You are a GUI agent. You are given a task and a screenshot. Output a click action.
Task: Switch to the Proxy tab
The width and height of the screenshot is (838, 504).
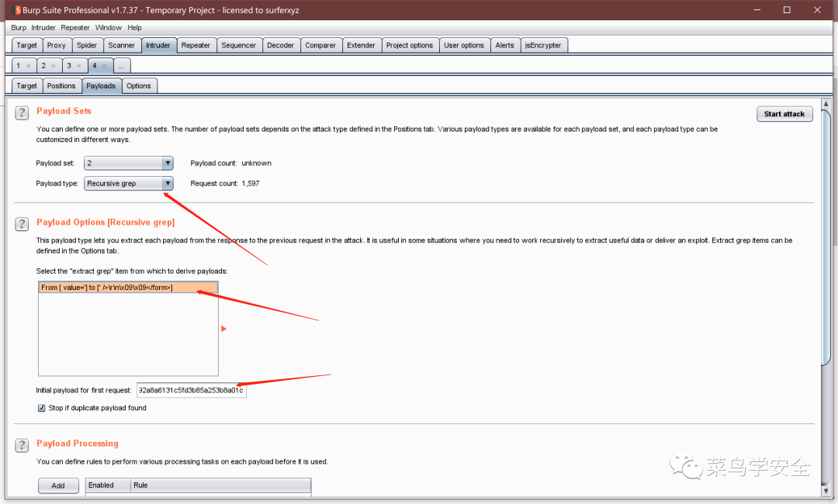coord(56,46)
